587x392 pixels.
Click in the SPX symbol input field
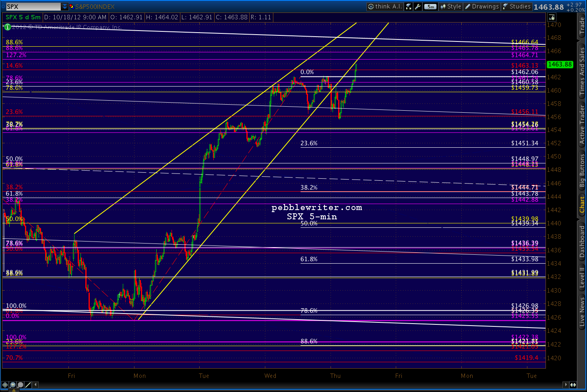tap(33, 6)
